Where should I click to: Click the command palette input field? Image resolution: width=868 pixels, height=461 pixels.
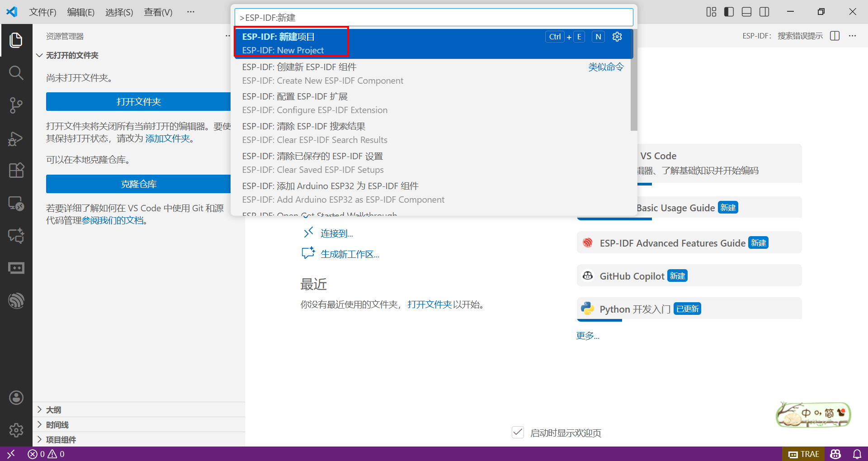click(x=434, y=18)
